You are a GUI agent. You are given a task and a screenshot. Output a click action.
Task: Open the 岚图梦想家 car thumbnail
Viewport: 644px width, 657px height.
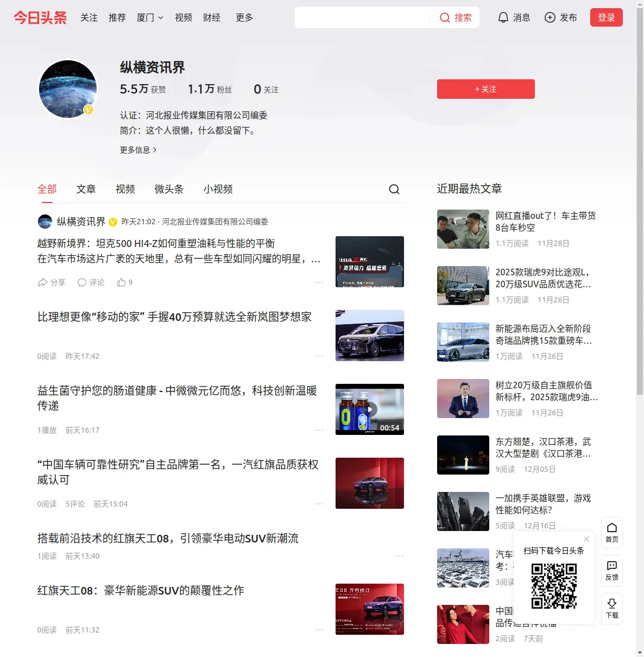pyautogui.click(x=370, y=336)
